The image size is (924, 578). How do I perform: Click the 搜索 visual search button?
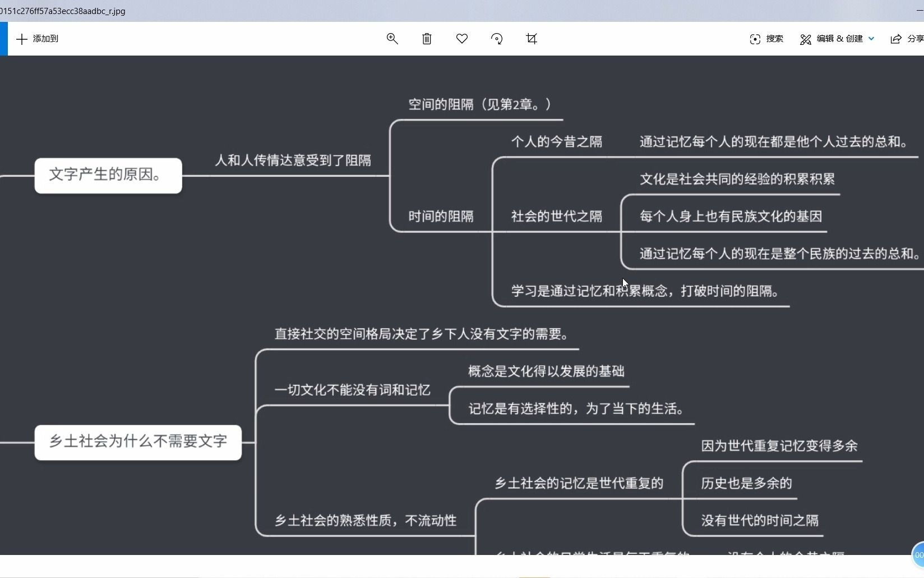766,39
